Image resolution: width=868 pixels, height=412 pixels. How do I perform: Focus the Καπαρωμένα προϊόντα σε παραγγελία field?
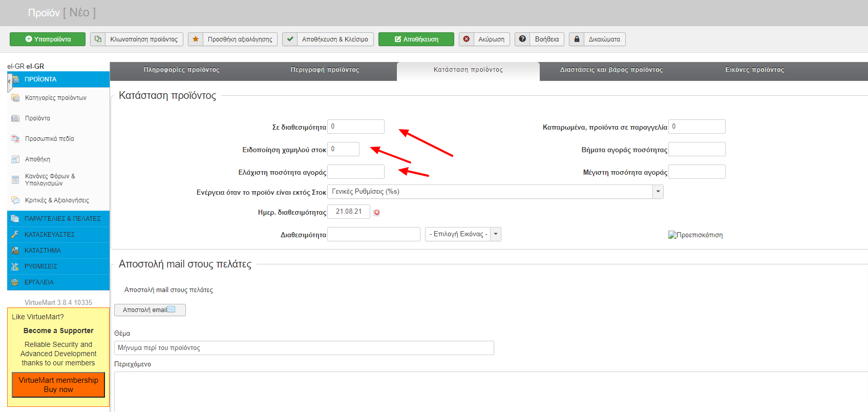coord(697,127)
